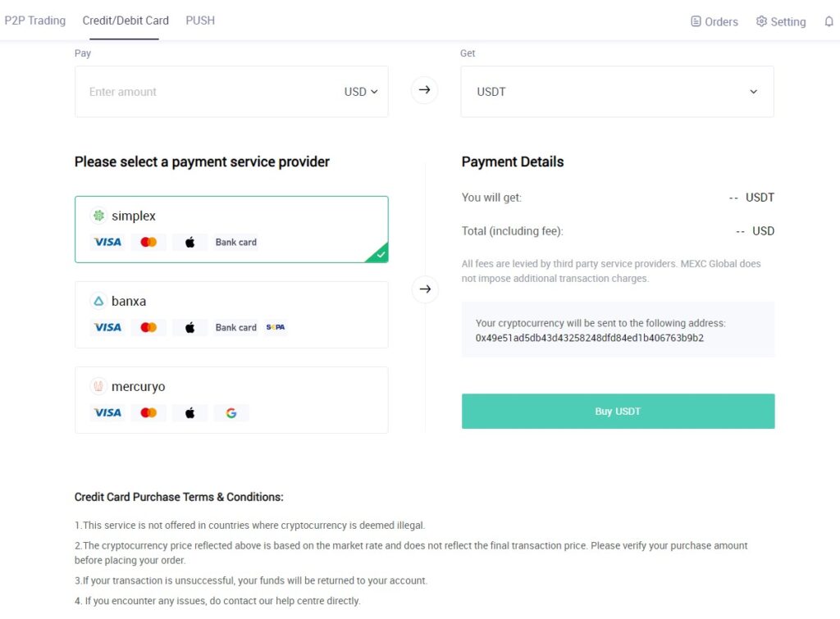Switch to P2P Trading tab
Viewport: 840px width, 619px height.
pos(34,20)
